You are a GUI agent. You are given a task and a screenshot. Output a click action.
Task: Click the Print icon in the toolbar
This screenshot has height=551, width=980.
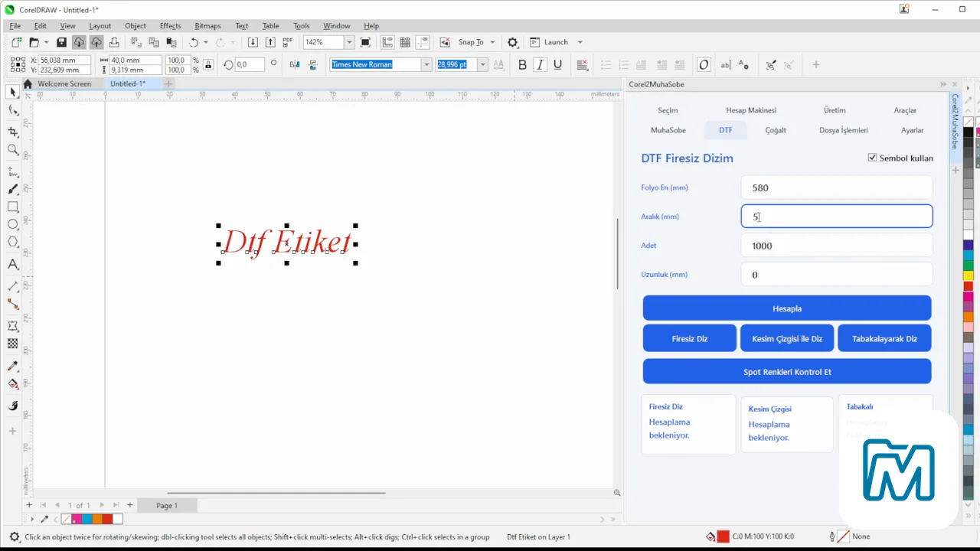click(114, 42)
